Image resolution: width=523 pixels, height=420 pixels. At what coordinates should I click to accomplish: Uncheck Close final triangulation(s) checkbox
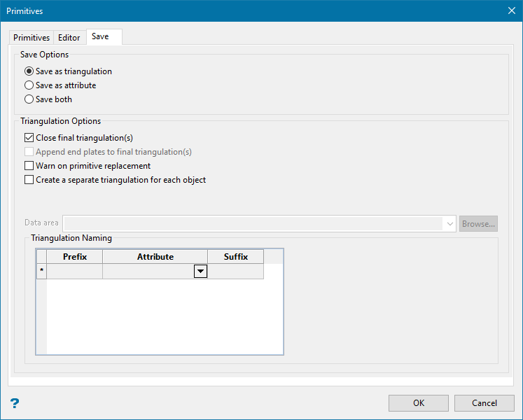click(29, 138)
